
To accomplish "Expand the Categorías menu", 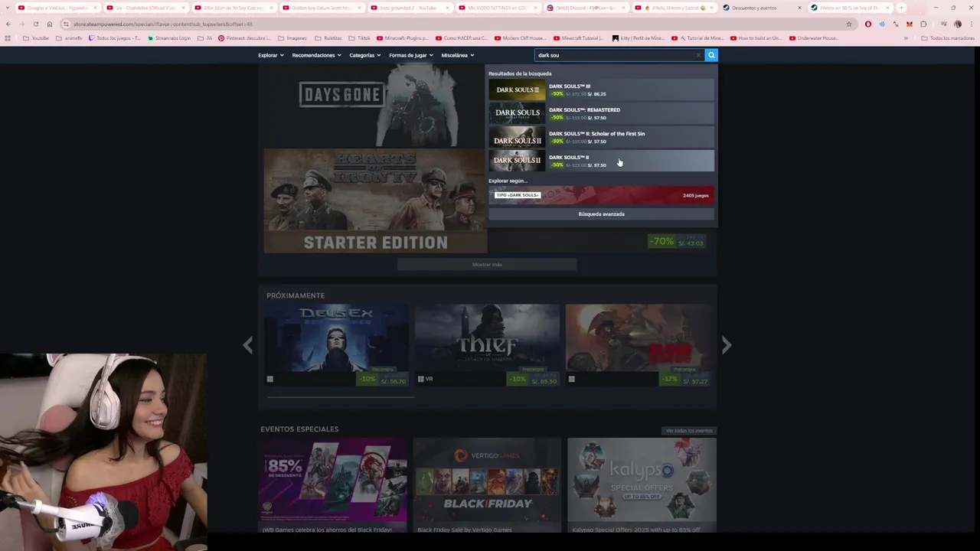I will 364,55.
